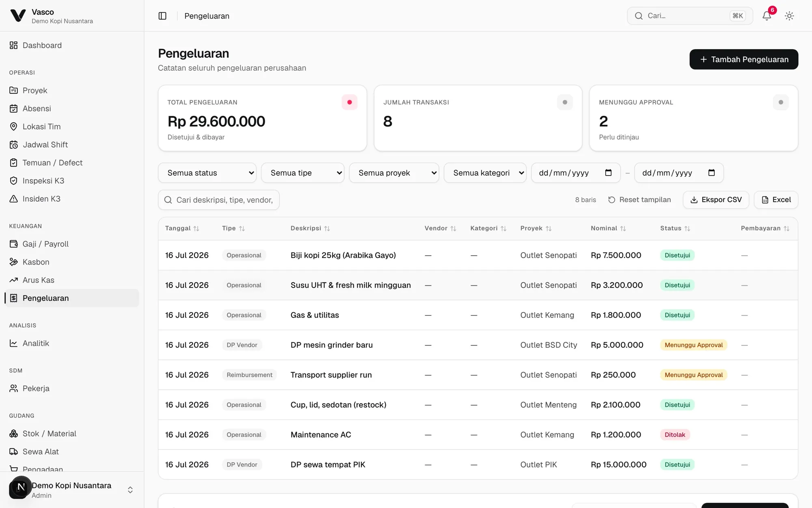Click Tambah Pengeluaran button
The width and height of the screenshot is (812, 508).
point(744,59)
